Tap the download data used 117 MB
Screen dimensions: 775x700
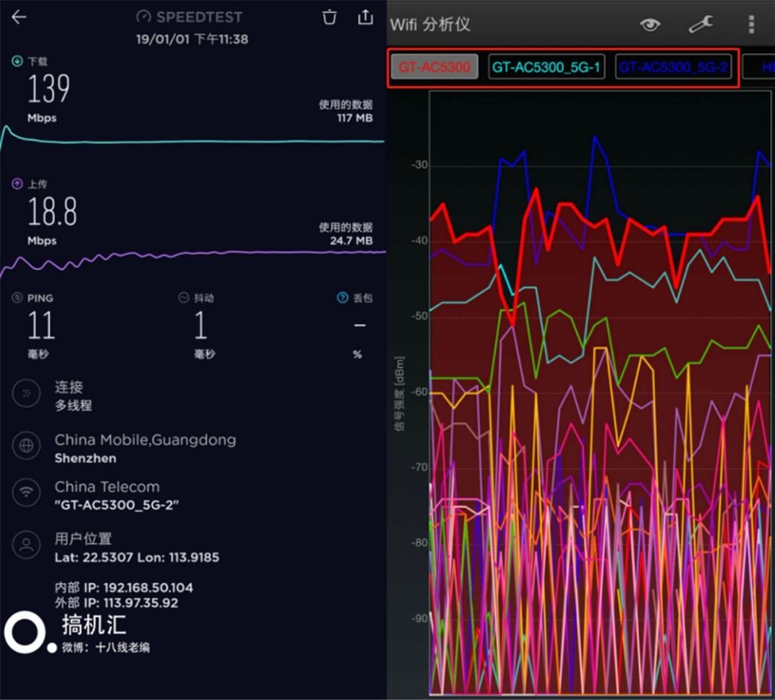355,118
